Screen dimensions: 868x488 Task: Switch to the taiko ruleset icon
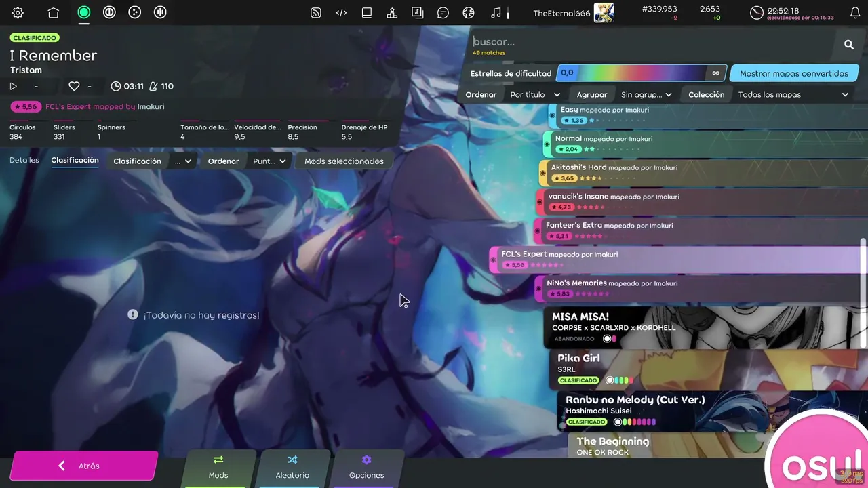pos(109,12)
